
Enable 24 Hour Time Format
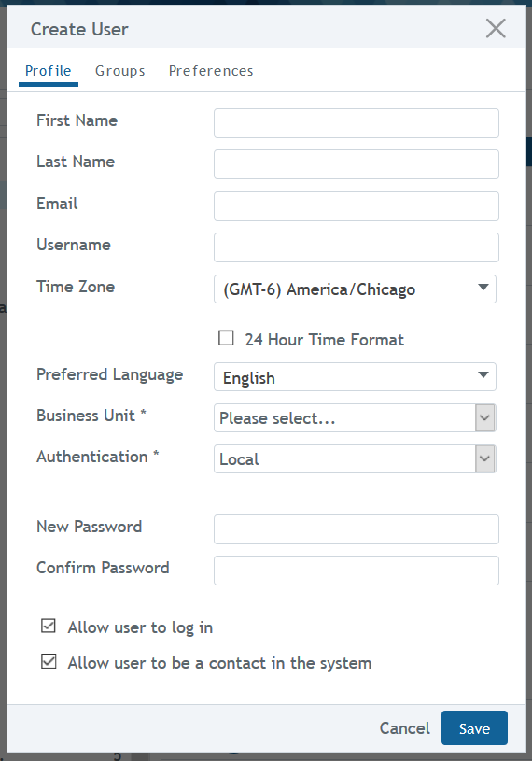226,338
